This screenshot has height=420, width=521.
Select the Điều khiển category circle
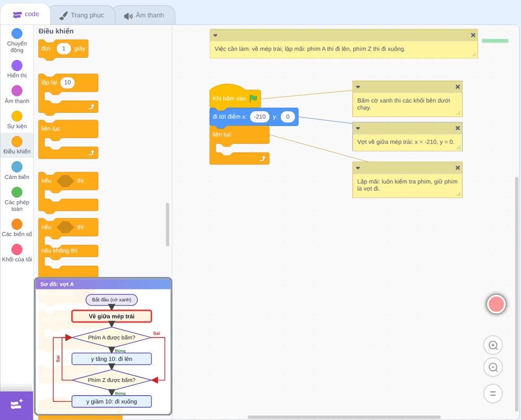tap(17, 142)
